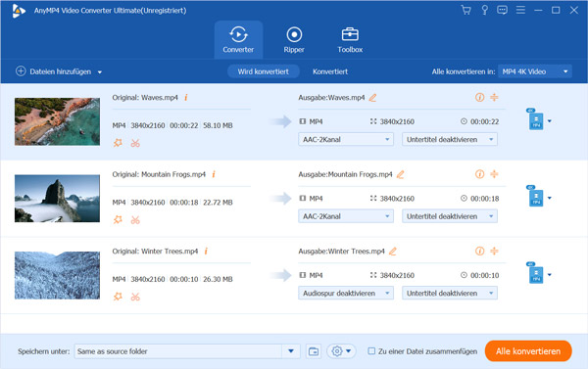Open the output folder browse icon

click(x=314, y=351)
